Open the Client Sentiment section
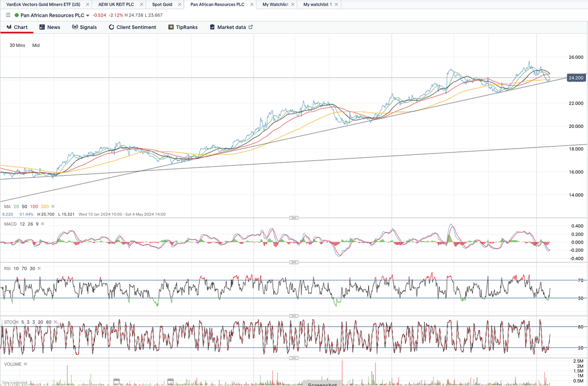588x386 pixels. 133,27
